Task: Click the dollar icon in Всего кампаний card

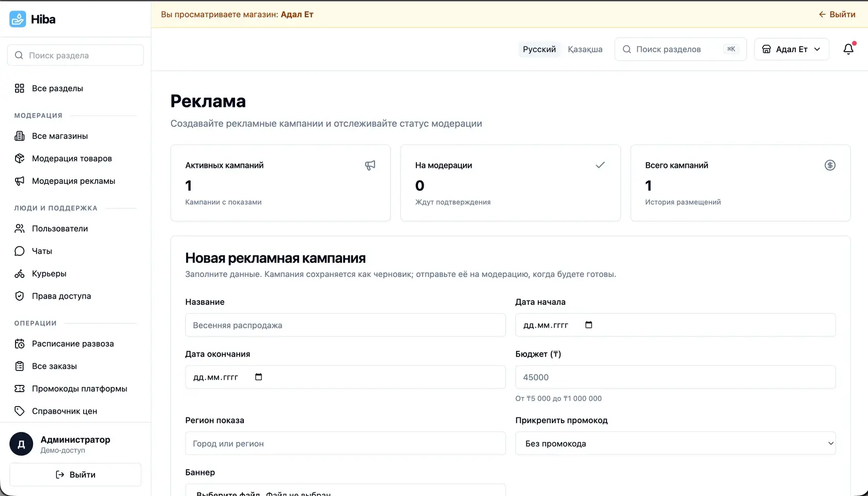Action: (830, 165)
